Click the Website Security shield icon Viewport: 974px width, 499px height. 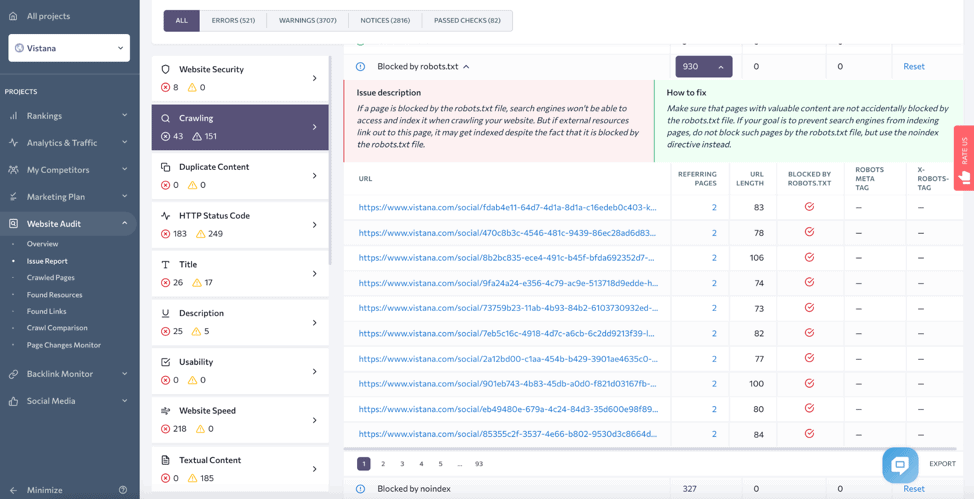click(165, 70)
